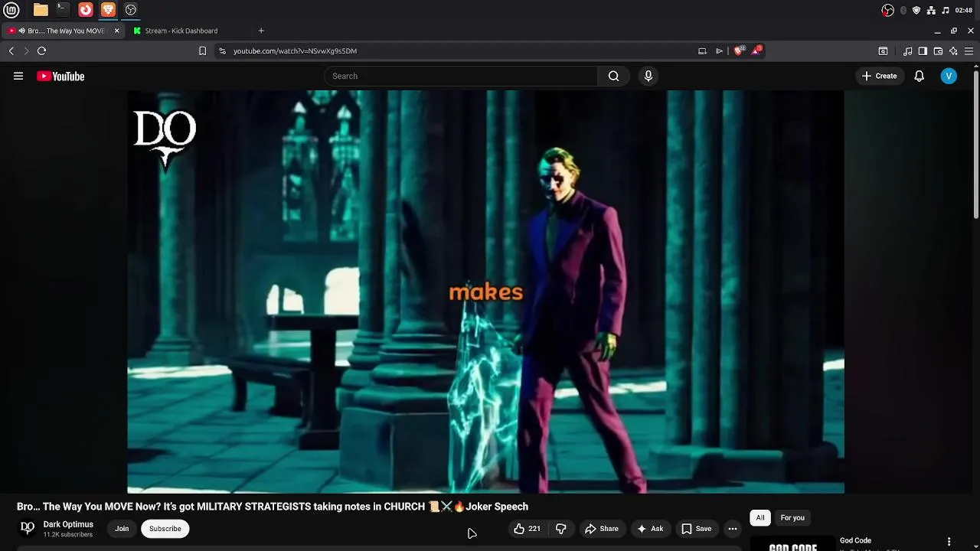The image size is (980, 551).
Task: Open the media playlist music-note toolbar icon
Action: coord(907,51)
